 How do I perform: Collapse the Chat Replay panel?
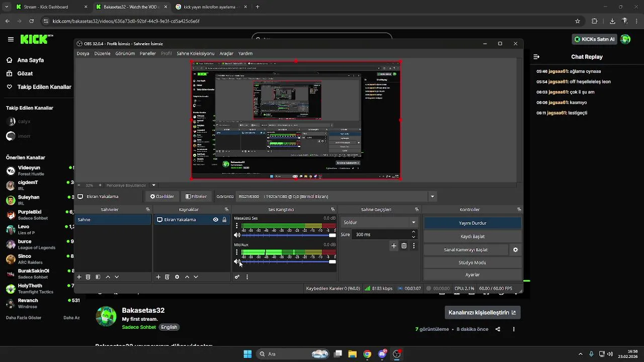tap(536, 57)
